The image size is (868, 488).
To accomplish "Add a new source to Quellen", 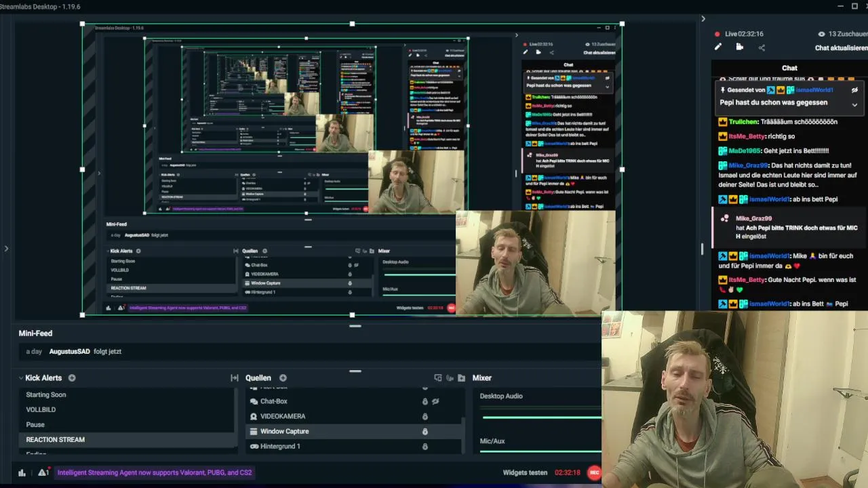I will 283,378.
